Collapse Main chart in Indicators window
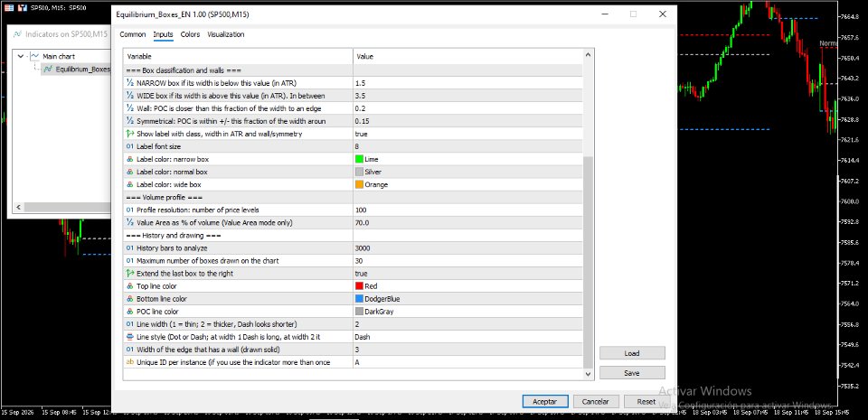The image size is (868, 420). [x=21, y=56]
